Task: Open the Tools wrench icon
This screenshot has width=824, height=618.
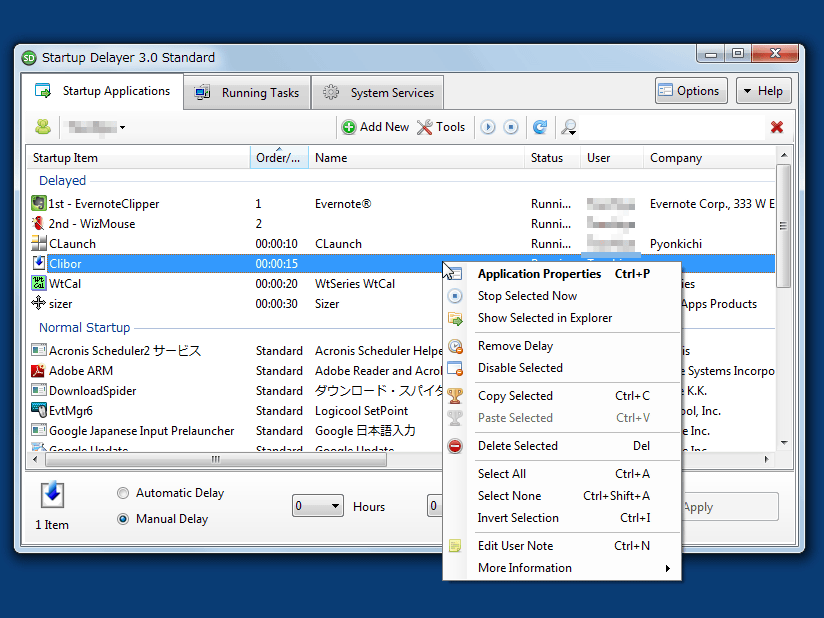Action: (x=424, y=127)
